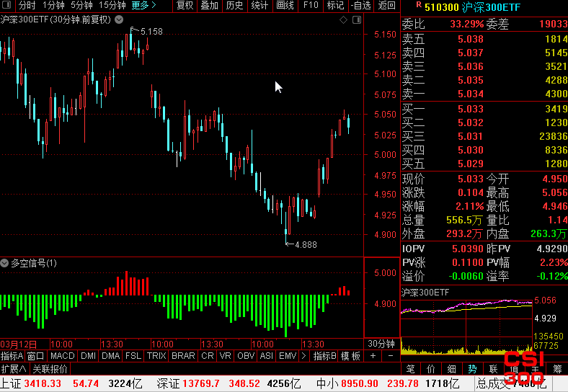568x392 pixels.
Task: Click the 深证 index 13769.7 in status bar
Action: click(201, 383)
